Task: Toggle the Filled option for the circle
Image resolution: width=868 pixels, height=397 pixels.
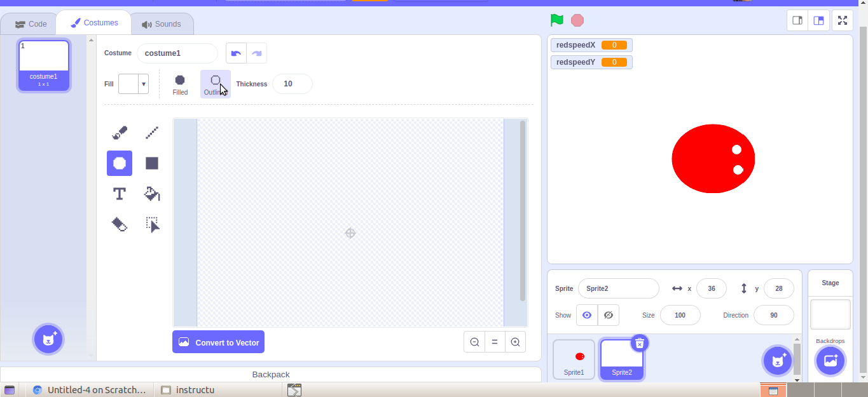Action: pyautogui.click(x=180, y=84)
